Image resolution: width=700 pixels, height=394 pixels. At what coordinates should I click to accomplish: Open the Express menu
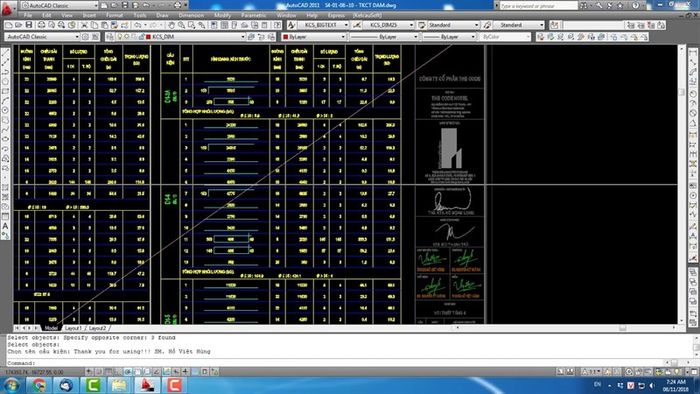click(x=336, y=15)
